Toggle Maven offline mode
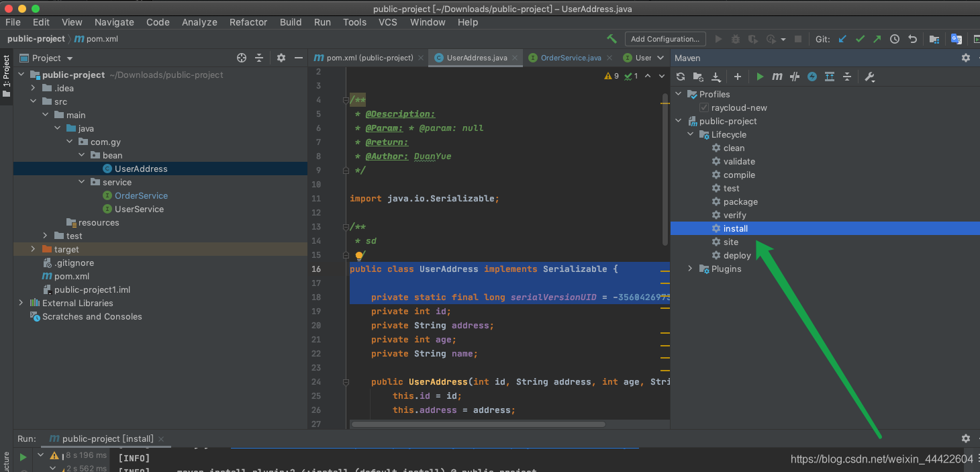980x472 pixels. pyautogui.click(x=795, y=77)
